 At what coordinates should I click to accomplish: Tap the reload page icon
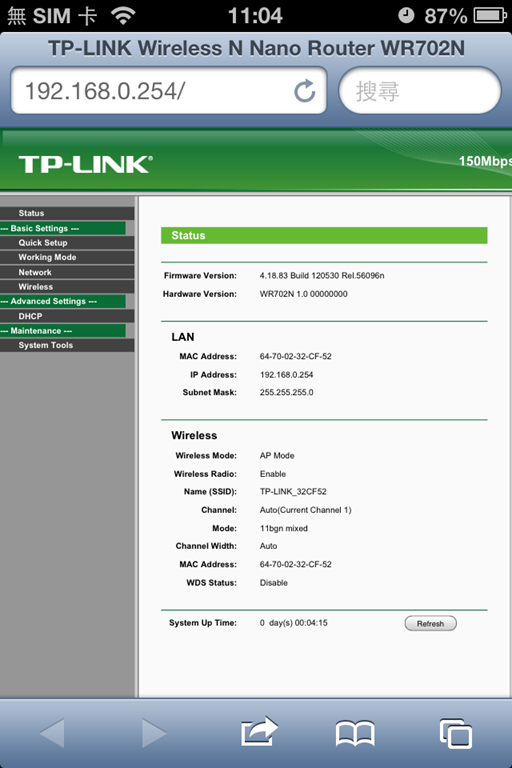point(304,91)
